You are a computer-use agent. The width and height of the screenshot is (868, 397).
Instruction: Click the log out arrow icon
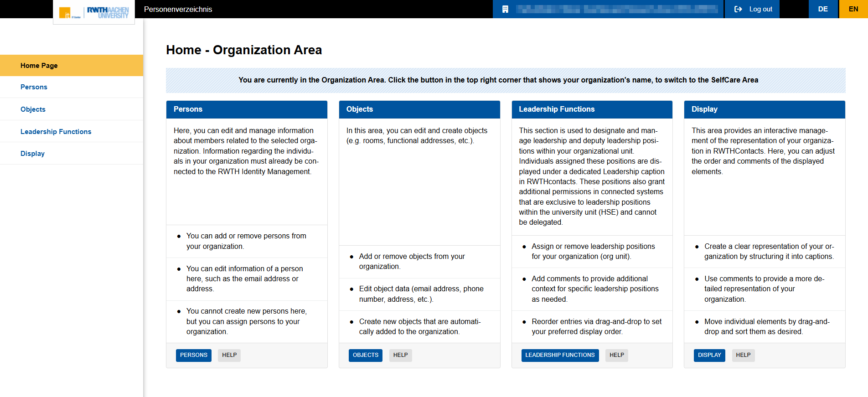[738, 9]
